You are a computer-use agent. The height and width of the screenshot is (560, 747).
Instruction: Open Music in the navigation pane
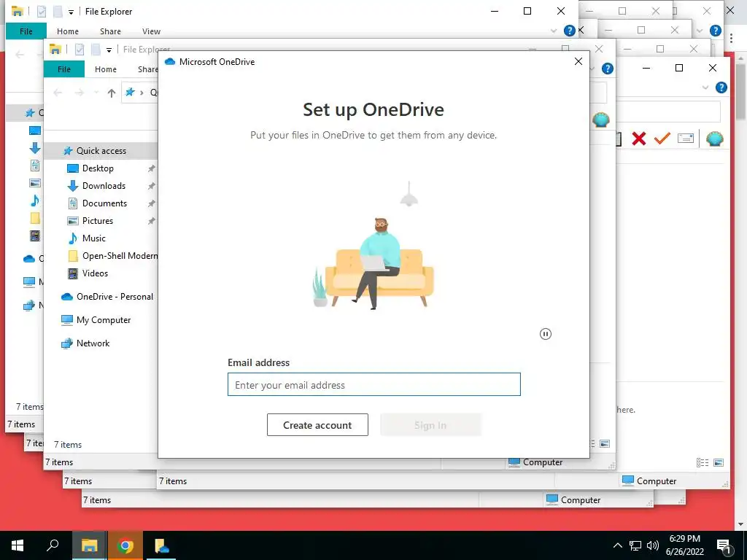pos(93,238)
